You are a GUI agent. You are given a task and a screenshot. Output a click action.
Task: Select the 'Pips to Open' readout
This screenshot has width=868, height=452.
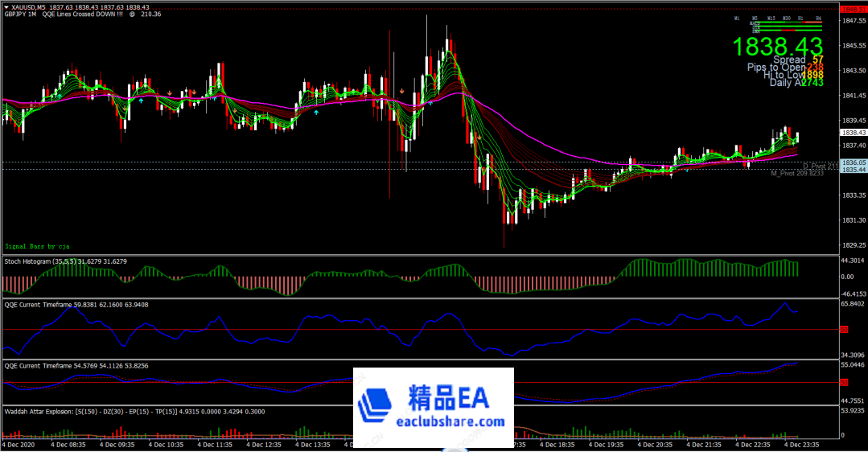click(785, 67)
